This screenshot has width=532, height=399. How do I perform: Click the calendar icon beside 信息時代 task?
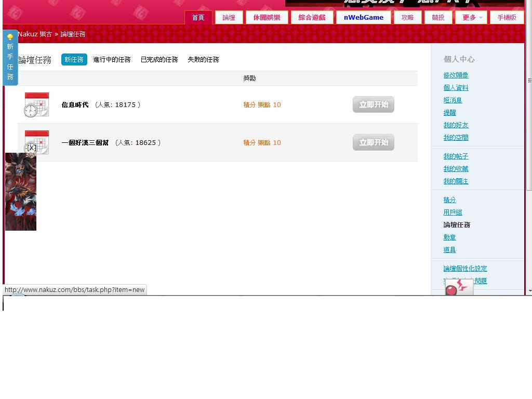click(36, 104)
